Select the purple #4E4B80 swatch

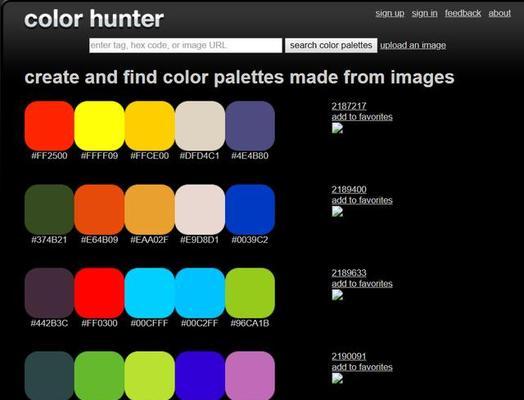(x=250, y=126)
